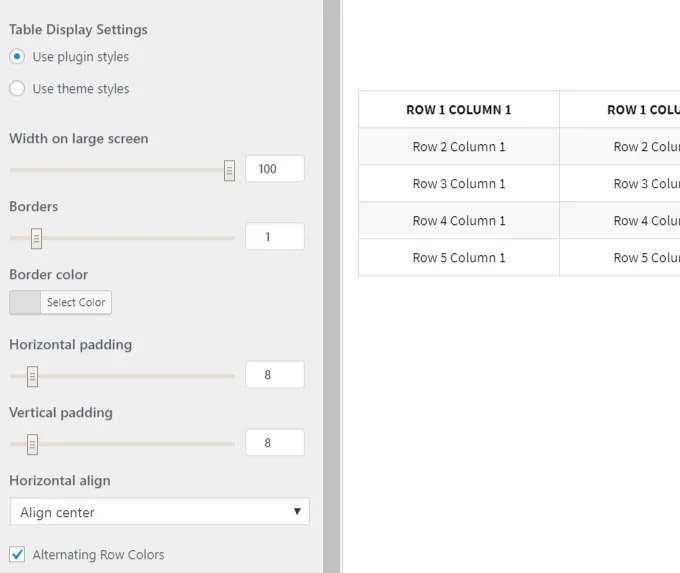Click the 'Row 2 Column 1' table cell
This screenshot has height=573, width=680.
(458, 147)
